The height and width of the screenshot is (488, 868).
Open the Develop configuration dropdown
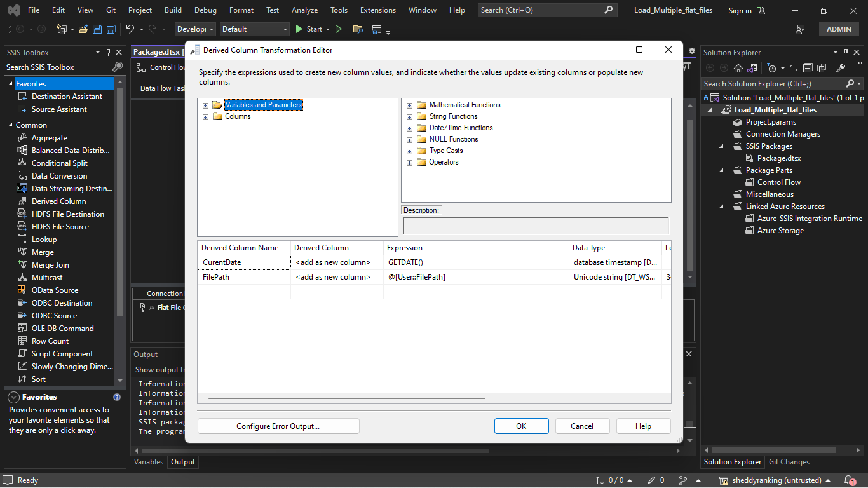[194, 29]
